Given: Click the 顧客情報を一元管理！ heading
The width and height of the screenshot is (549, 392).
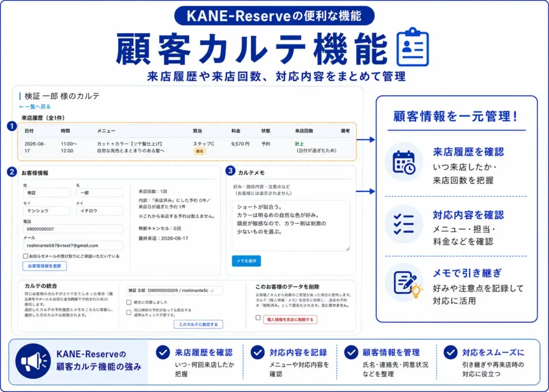Looking at the screenshot, I should (x=456, y=116).
